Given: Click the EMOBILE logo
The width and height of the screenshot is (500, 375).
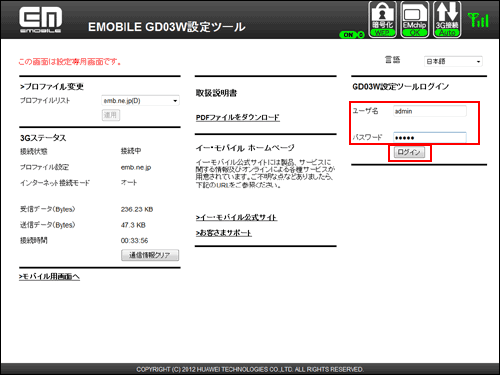Looking at the screenshot, I should [x=40, y=20].
